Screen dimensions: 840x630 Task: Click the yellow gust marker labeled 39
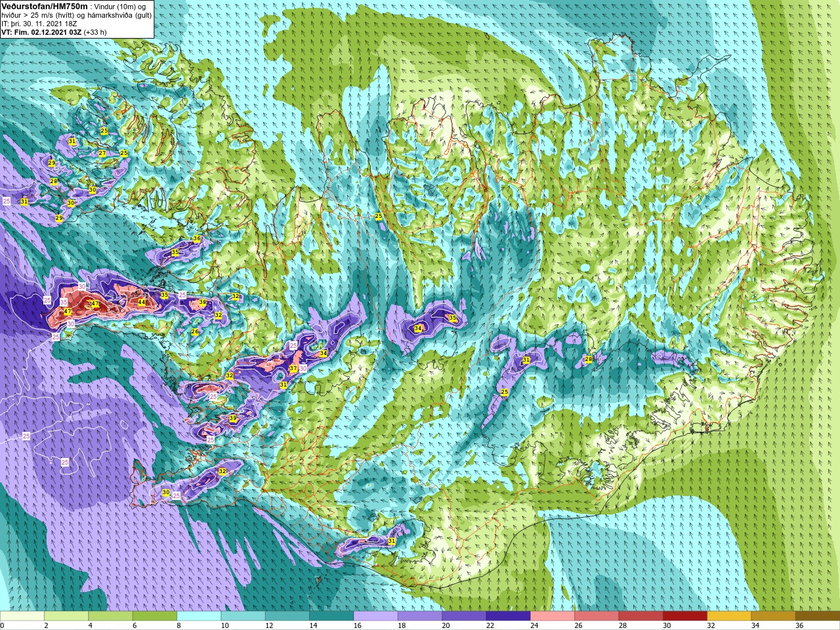[232, 419]
